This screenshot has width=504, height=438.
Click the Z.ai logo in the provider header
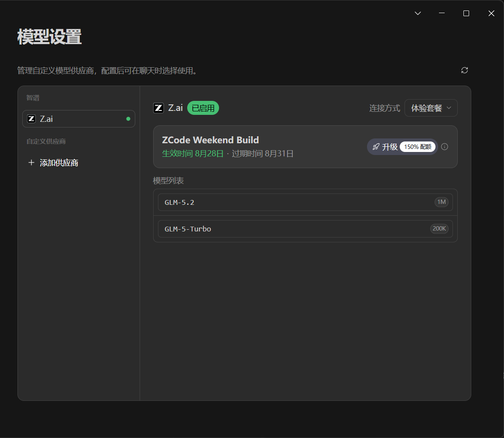(x=158, y=108)
